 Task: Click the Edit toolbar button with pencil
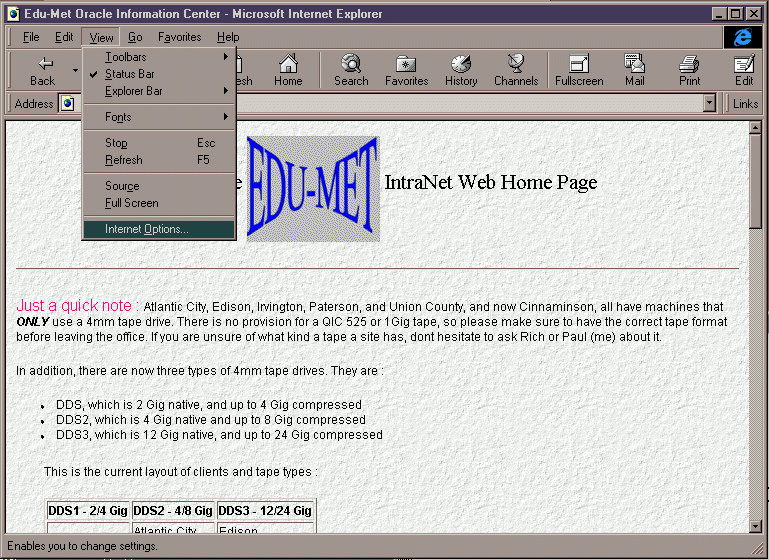tap(743, 70)
